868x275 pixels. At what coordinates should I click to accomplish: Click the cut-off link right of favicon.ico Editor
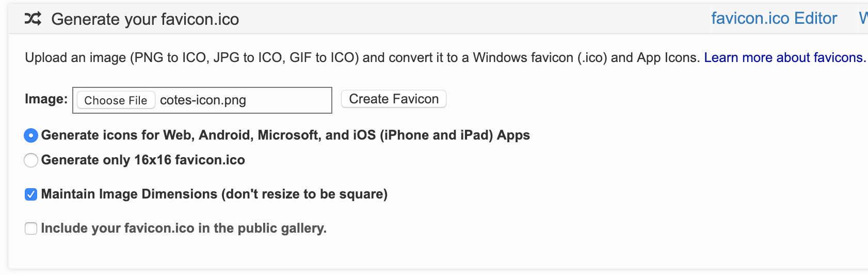pos(863,19)
